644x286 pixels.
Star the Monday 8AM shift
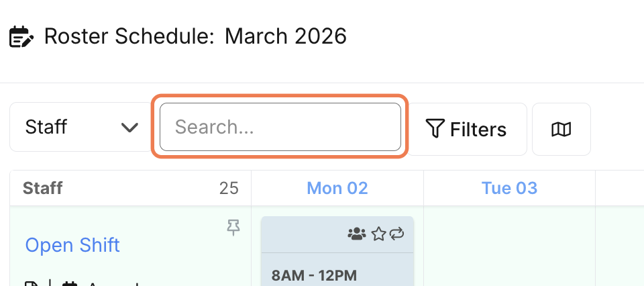[378, 234]
